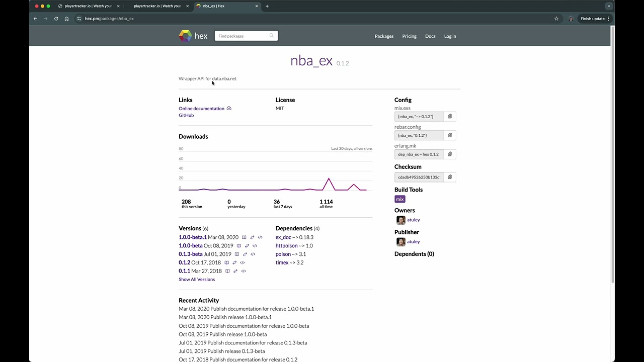Open owner atuley profile link under Owners
The width and height of the screenshot is (644, 362).
click(414, 220)
